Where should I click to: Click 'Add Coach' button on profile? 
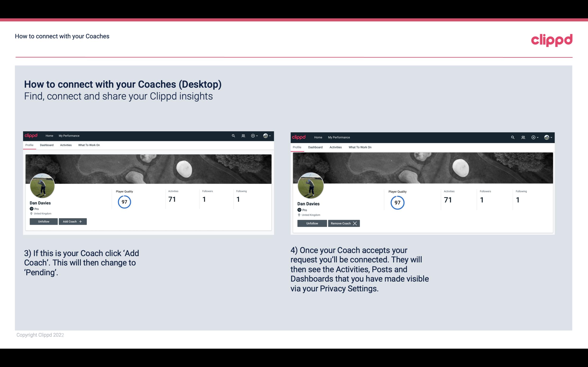pos(72,221)
